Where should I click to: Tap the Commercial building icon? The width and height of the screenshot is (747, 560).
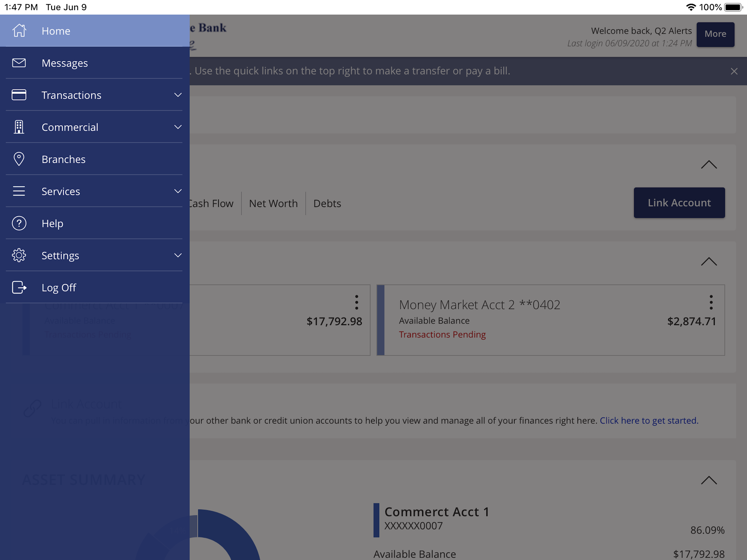19,127
